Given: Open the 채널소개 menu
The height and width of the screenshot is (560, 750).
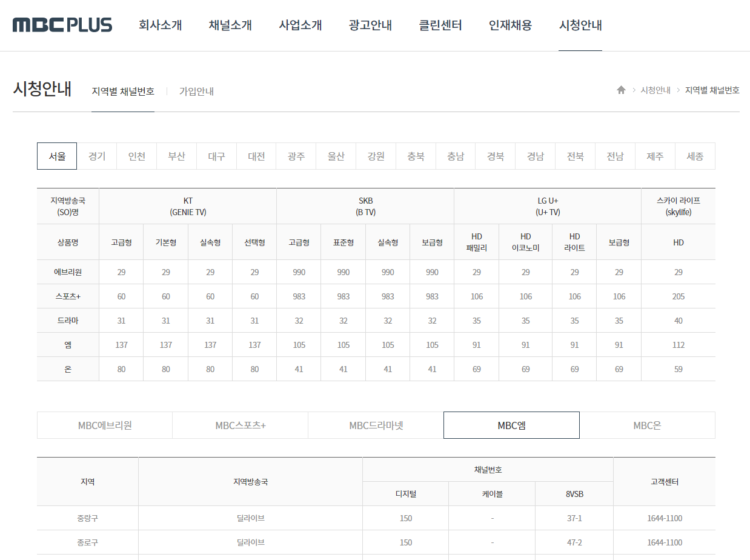Looking at the screenshot, I should pos(230,25).
